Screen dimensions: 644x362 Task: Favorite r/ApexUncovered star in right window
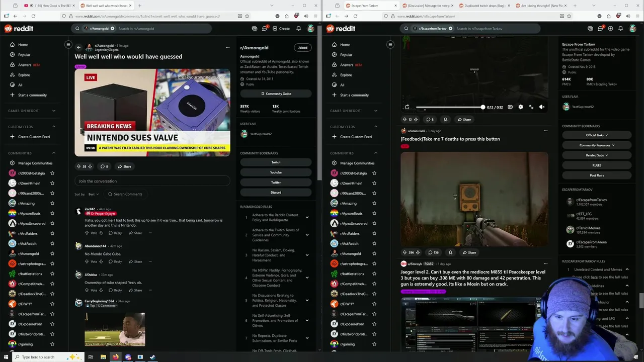coord(374,223)
